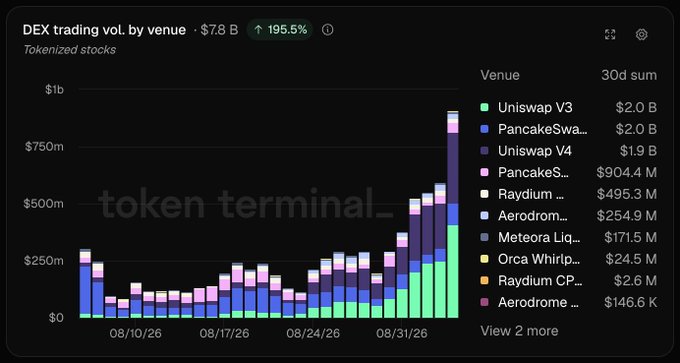This screenshot has width=680, height=363.
Task: Click the DEX trading vol. by venue title
Action: (105, 30)
